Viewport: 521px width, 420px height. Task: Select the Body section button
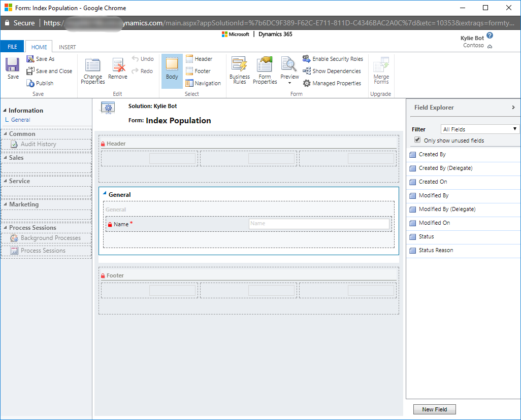coord(172,71)
